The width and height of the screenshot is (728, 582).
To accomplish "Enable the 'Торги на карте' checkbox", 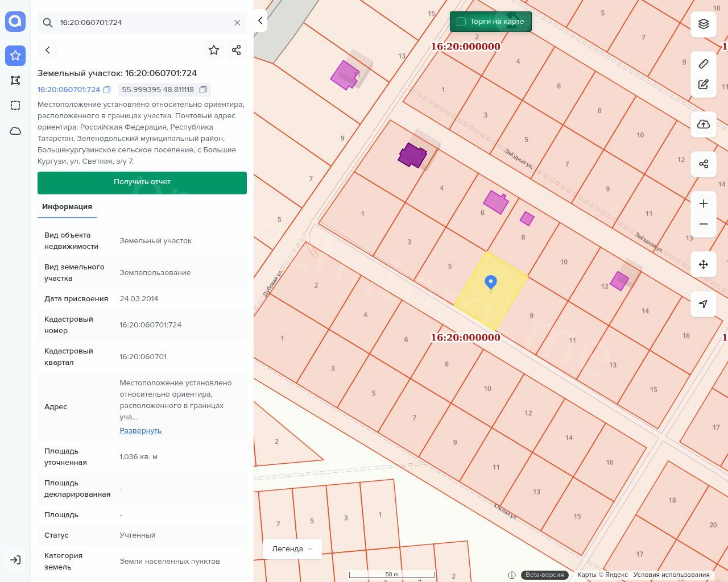I will pos(461,22).
